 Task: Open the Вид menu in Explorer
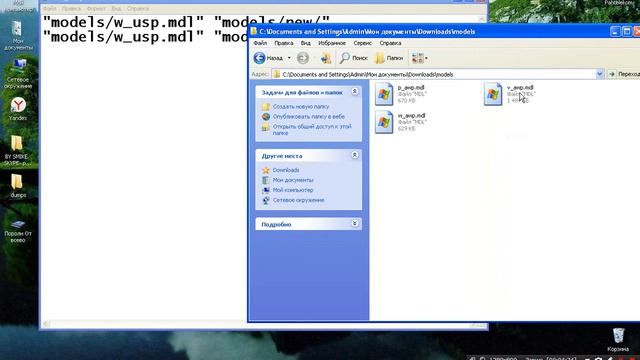[x=306, y=43]
